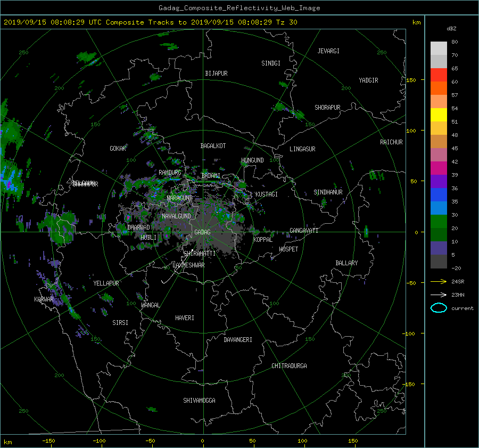This screenshot has width=479, height=448.
Task: Select the light blue 30 dBZ swatch
Action: (x=439, y=208)
